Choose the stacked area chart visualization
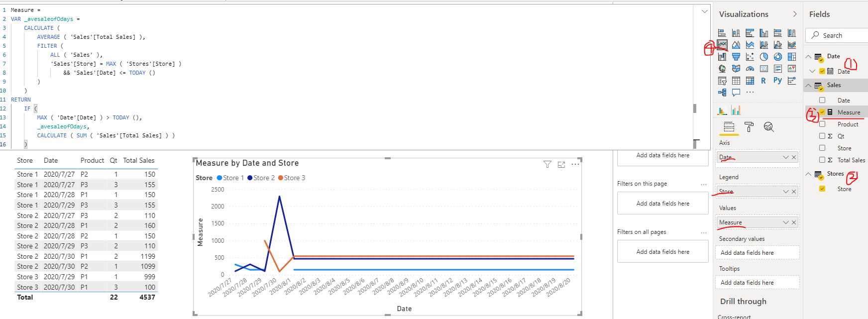Screen dimensions: 868x319 [x=750, y=45]
